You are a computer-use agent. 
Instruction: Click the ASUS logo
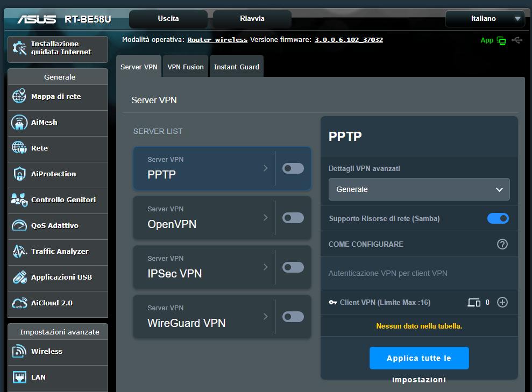pos(37,19)
